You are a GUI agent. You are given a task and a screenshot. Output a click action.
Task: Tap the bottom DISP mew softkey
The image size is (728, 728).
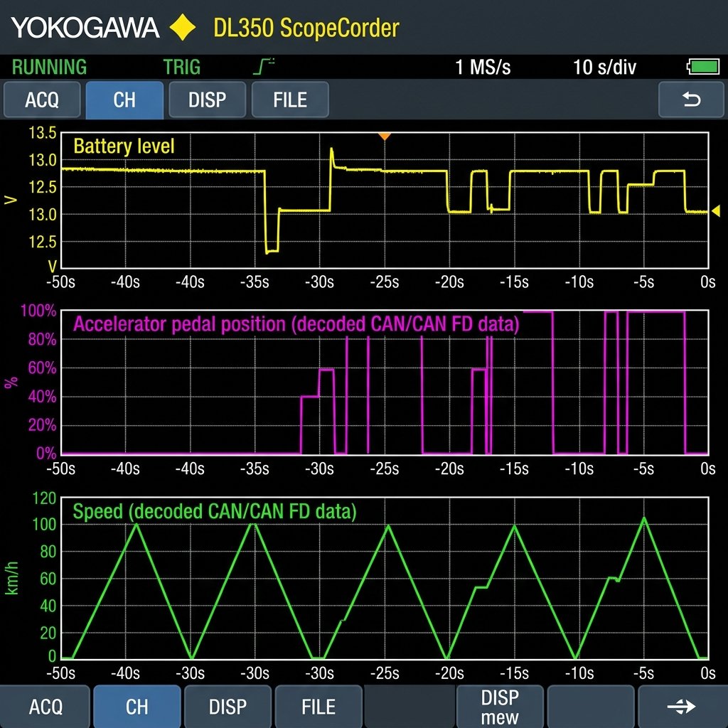point(500,706)
